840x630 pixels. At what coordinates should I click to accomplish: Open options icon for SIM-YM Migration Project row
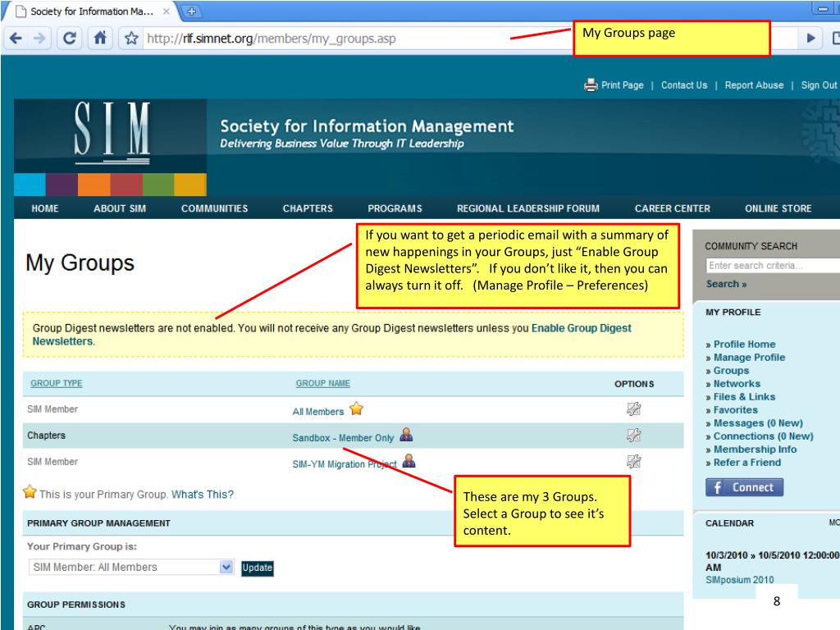click(634, 461)
